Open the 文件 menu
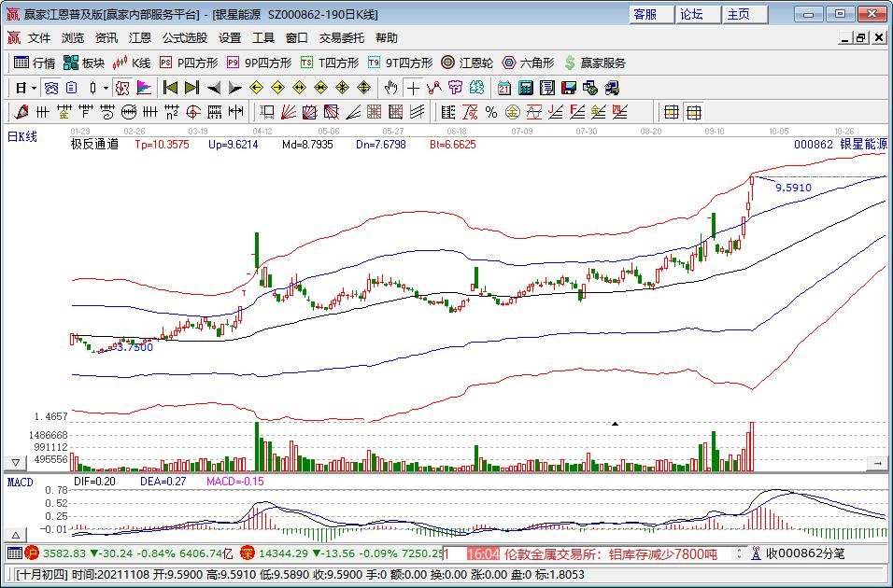Viewport: 893px width, 588px height. [39, 38]
